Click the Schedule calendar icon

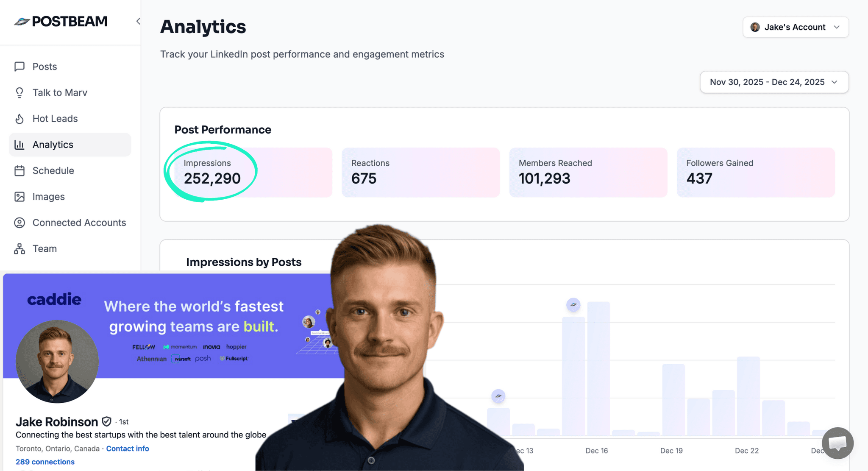coord(19,171)
